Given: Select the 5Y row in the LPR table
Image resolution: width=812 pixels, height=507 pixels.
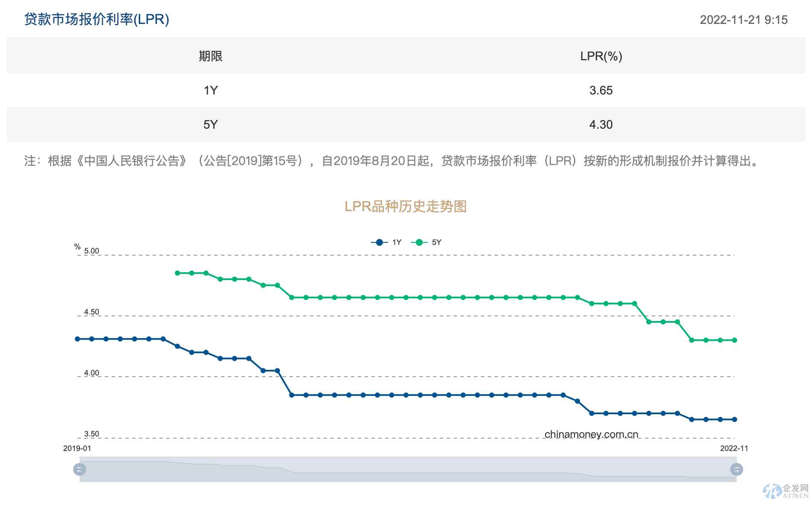Looking at the screenshot, I should pos(406,124).
